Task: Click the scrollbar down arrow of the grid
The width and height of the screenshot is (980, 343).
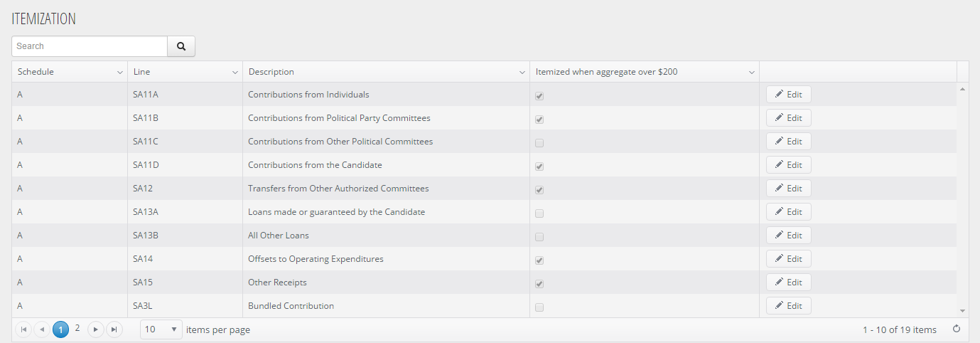Action: click(963, 311)
